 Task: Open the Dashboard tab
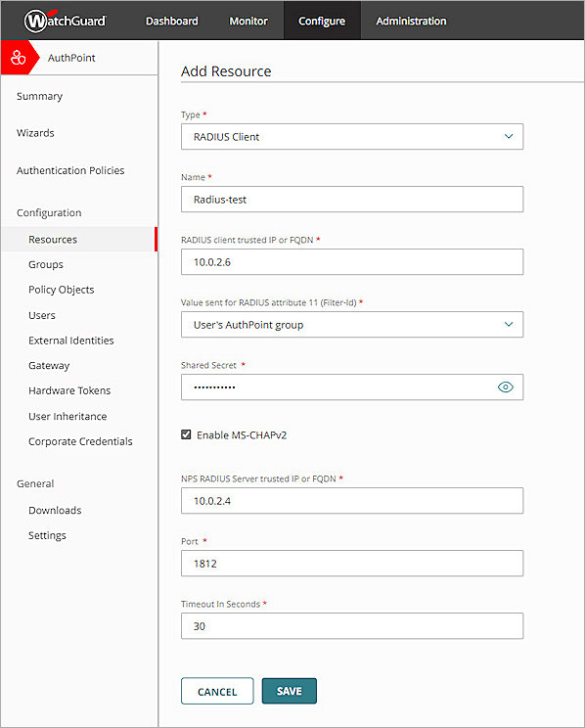172,21
